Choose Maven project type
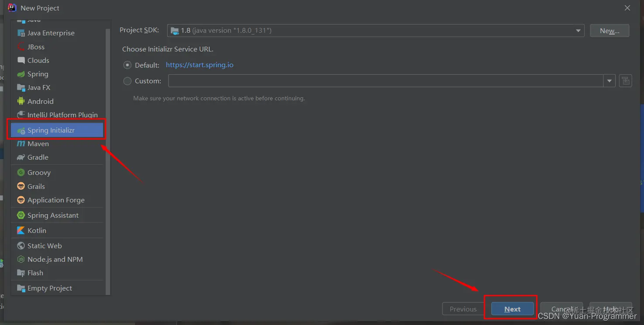 [x=57, y=144]
